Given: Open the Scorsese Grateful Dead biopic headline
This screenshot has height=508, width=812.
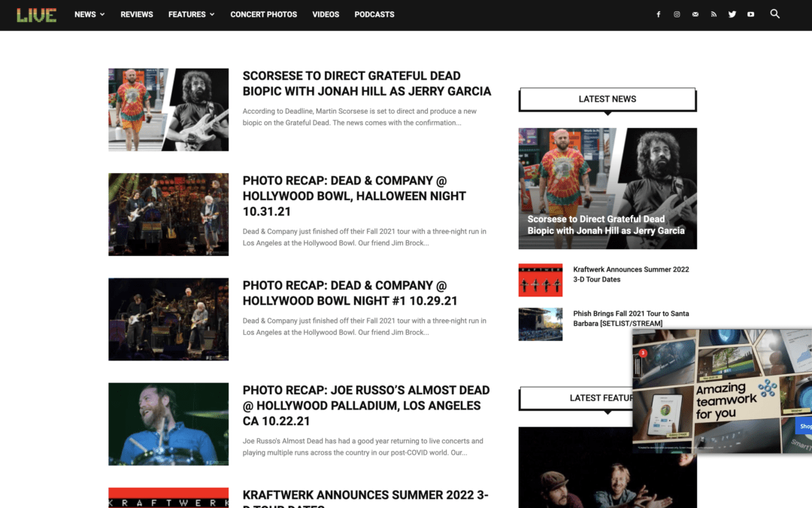Looking at the screenshot, I should click(x=366, y=83).
